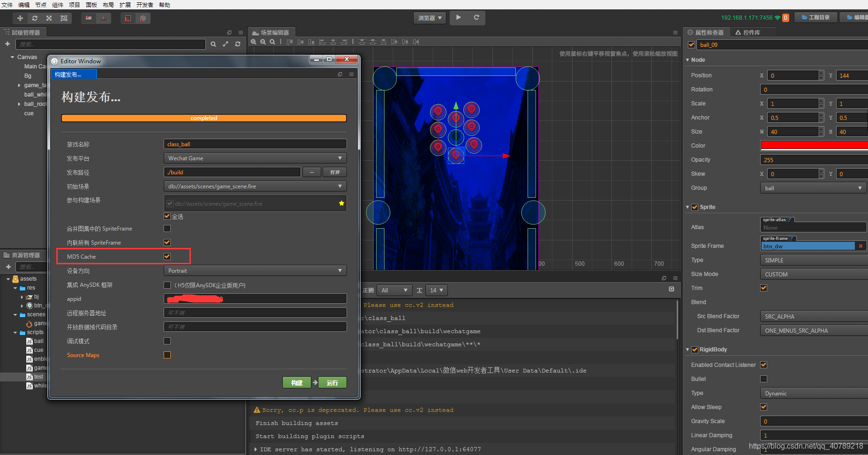Toggle the 调试模式 debug checkbox
Image resolution: width=868 pixels, height=455 pixels.
(x=167, y=341)
